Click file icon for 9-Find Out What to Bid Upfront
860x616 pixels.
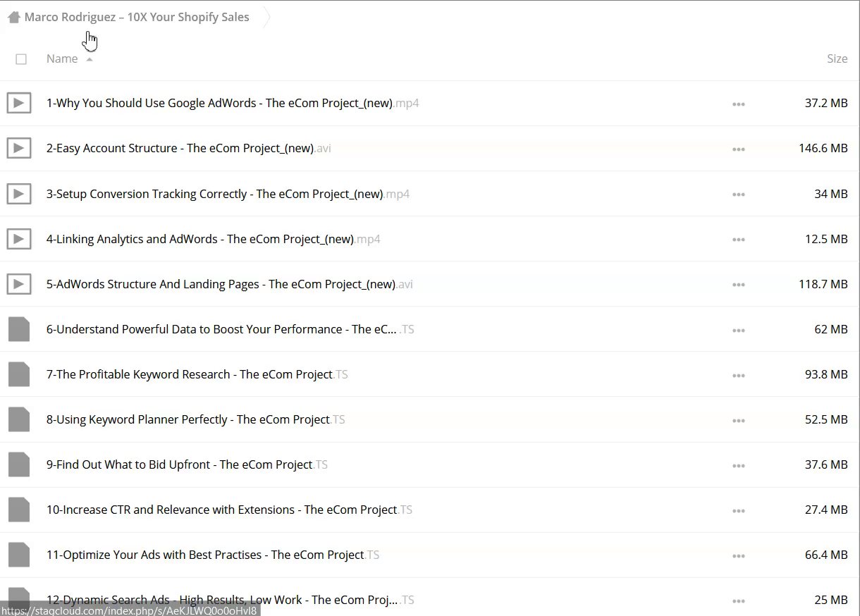19,464
